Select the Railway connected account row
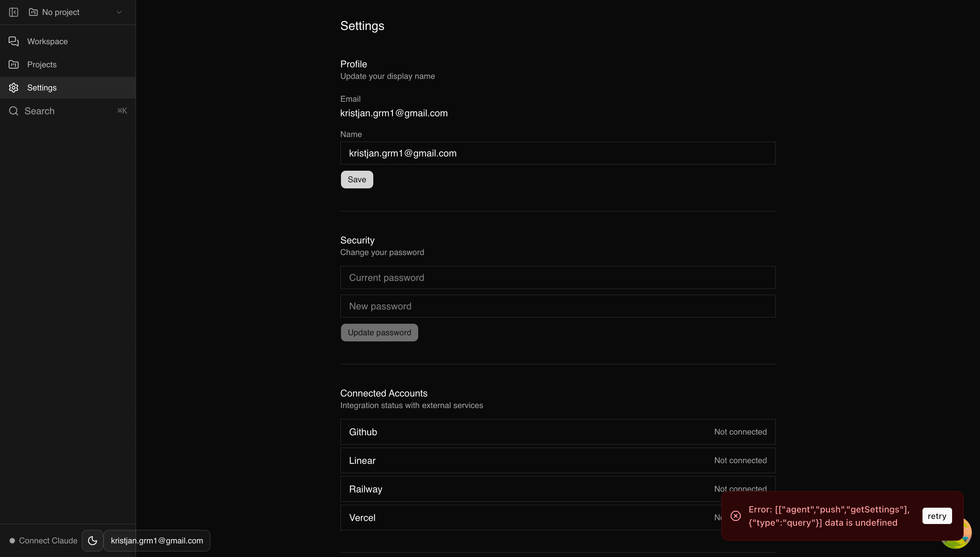Screen dimensions: 980x557 pyautogui.click(x=558, y=489)
